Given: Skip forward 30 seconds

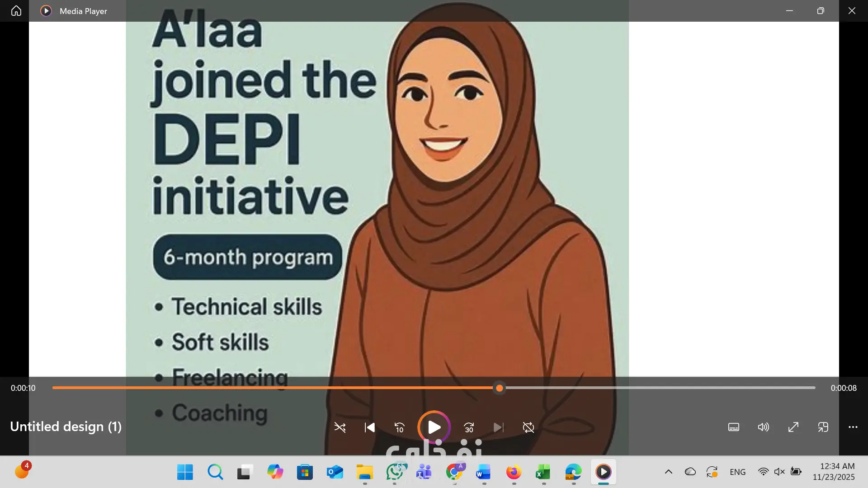Looking at the screenshot, I should tap(469, 427).
